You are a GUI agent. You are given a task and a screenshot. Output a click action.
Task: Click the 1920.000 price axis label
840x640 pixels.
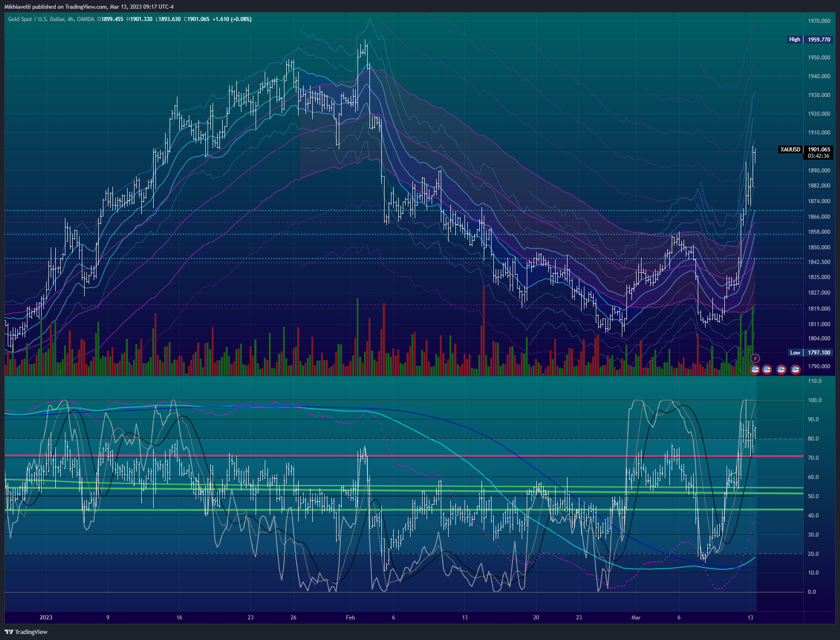pos(819,114)
